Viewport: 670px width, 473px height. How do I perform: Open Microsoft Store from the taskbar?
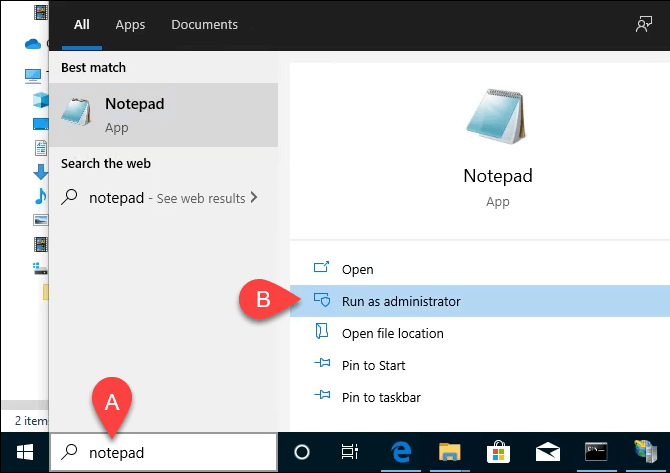[x=498, y=453]
